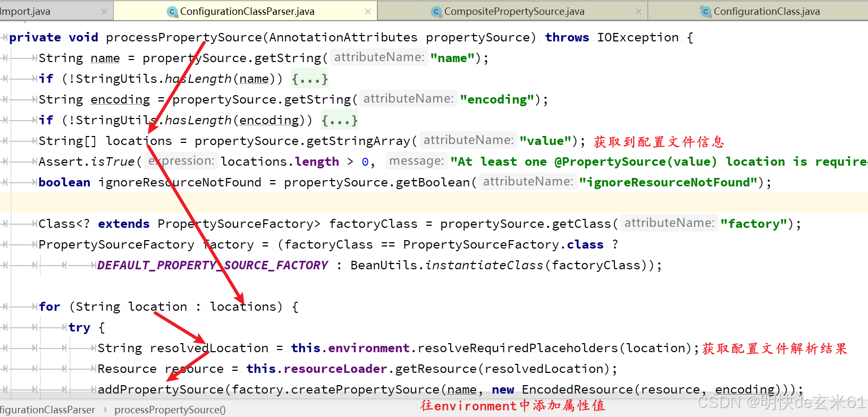Click the IOException in the throws clause
The height and width of the screenshot is (417, 868).
[638, 37]
